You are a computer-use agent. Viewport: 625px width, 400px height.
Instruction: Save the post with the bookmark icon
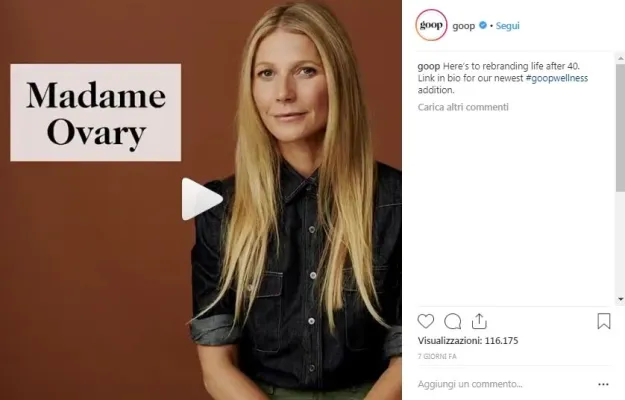(x=604, y=321)
